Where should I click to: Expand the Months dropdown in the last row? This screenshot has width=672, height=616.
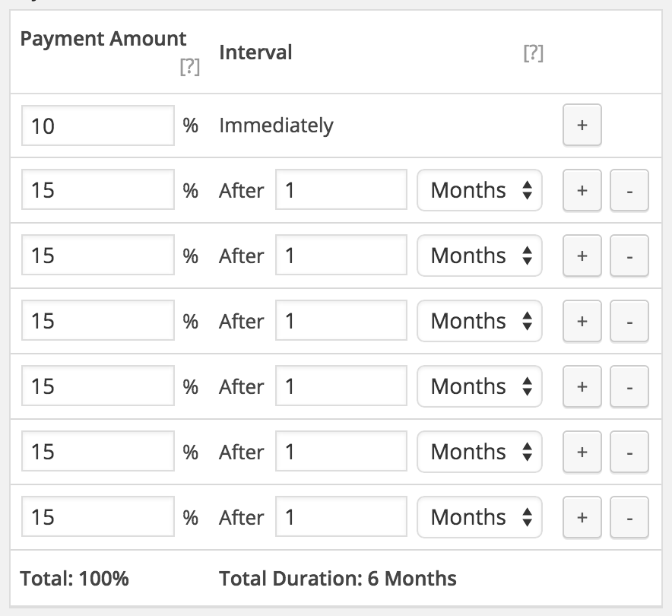tap(479, 517)
